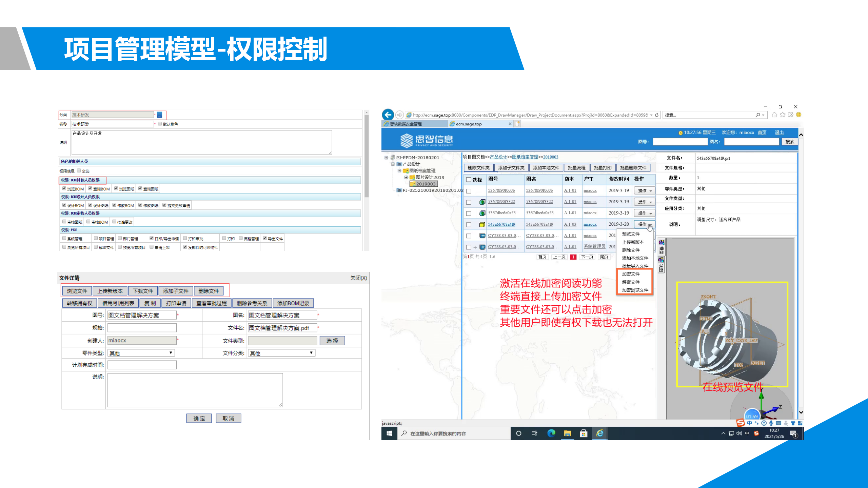Click the 退出 logout link
Viewport: 868px width, 488px height.
(779, 133)
